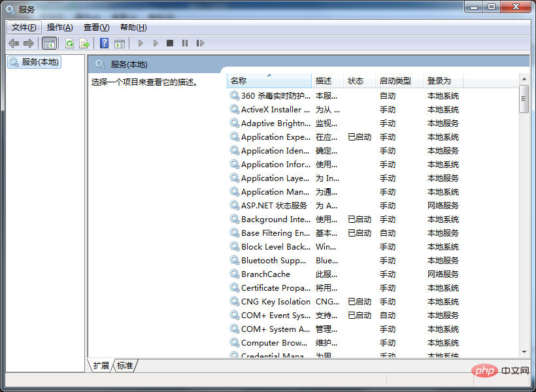The width and height of the screenshot is (536, 392).
Task: Minimize the 服务 window
Action: point(474,7)
